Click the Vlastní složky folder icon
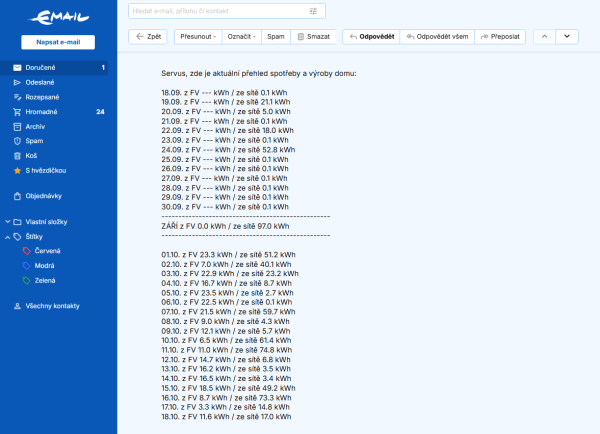 [x=17, y=222]
